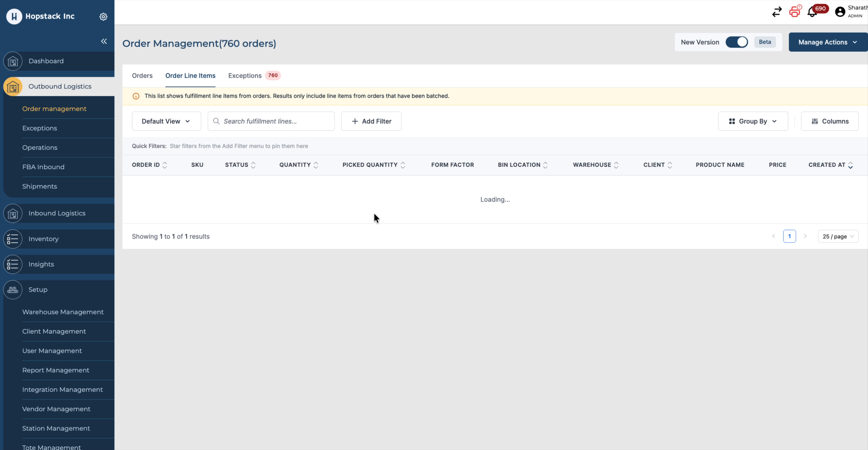Click the search magnifier icon

[x=216, y=121]
